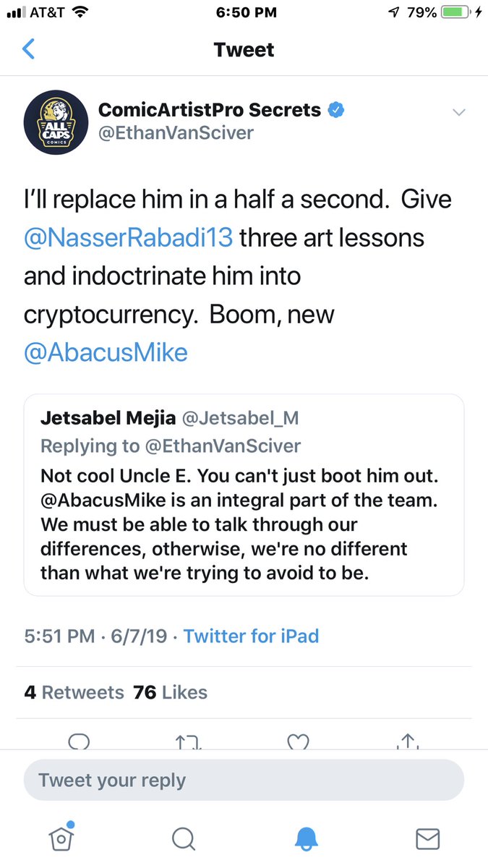View the 4 Retweets list
Screen dimensions: 488x868
click(74, 692)
